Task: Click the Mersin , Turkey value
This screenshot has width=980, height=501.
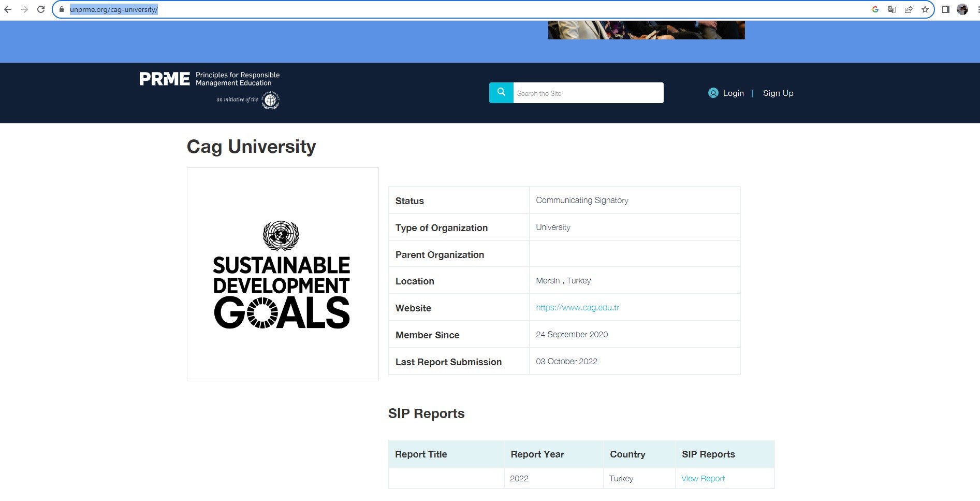Action: (563, 280)
